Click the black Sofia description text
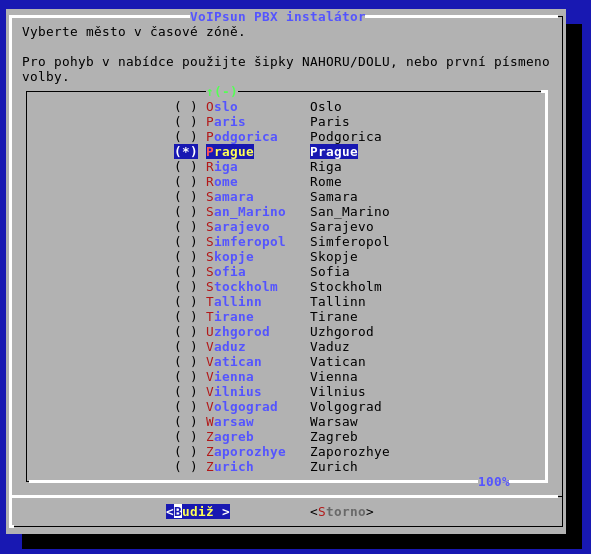 (x=330, y=272)
